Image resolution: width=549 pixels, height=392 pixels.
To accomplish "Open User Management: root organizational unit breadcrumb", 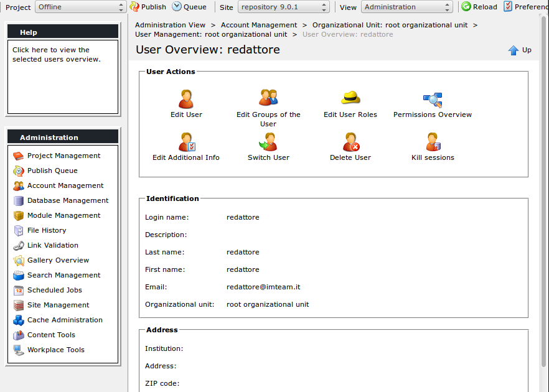I will pyautogui.click(x=211, y=34).
